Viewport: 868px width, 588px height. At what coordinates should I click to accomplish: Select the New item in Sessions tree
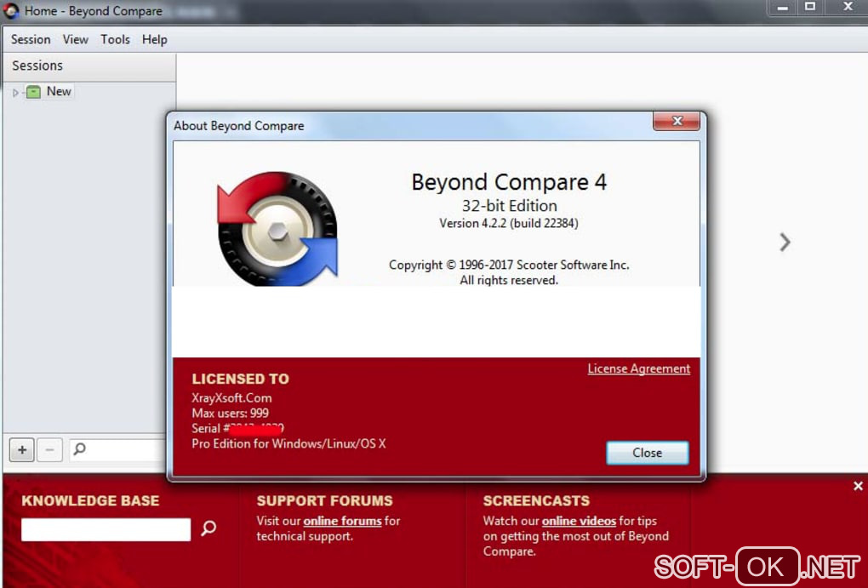point(59,91)
